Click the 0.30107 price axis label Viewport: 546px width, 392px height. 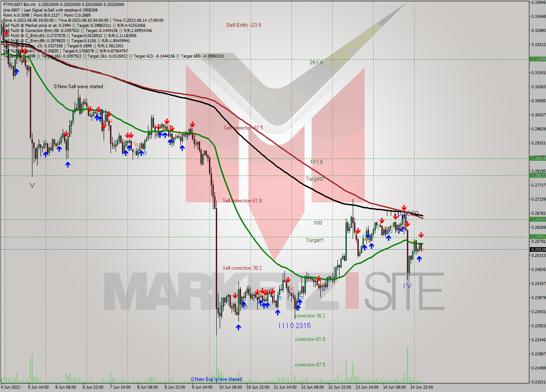click(x=539, y=115)
